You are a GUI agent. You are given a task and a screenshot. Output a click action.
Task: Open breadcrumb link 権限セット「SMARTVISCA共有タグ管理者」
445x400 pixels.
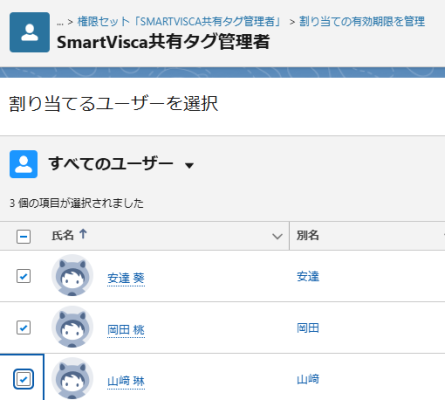coord(180,22)
